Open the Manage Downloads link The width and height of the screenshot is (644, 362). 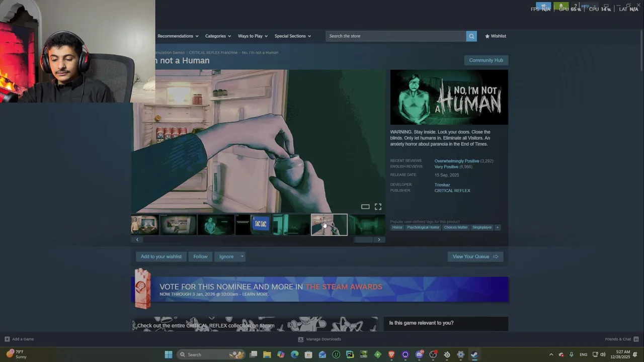[x=319, y=339]
